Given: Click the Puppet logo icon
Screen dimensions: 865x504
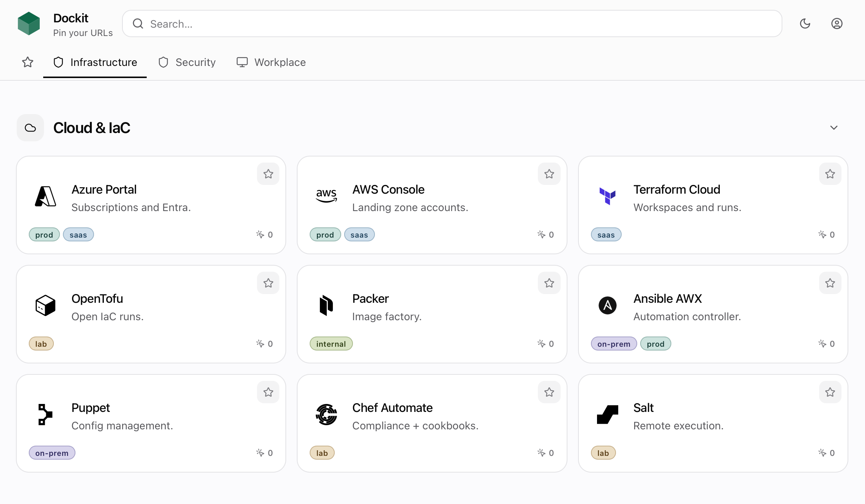Looking at the screenshot, I should tap(45, 415).
